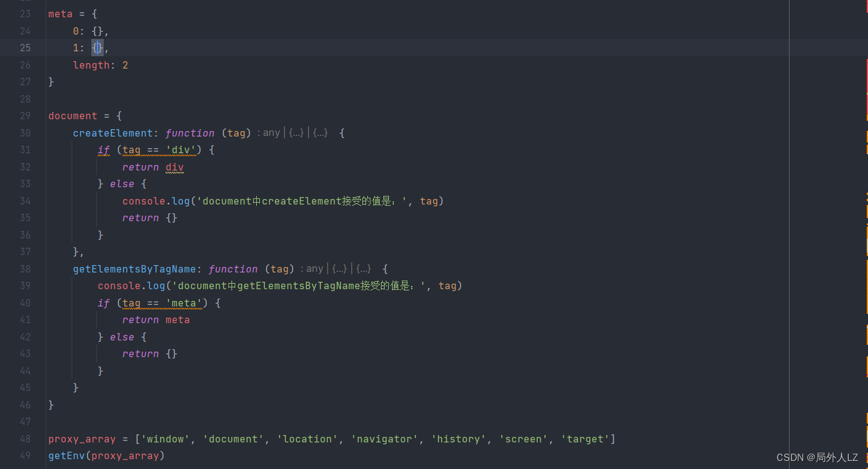868x469 pixels.
Task: Click the underlined 'div' after return on line 32
Action: (x=175, y=167)
